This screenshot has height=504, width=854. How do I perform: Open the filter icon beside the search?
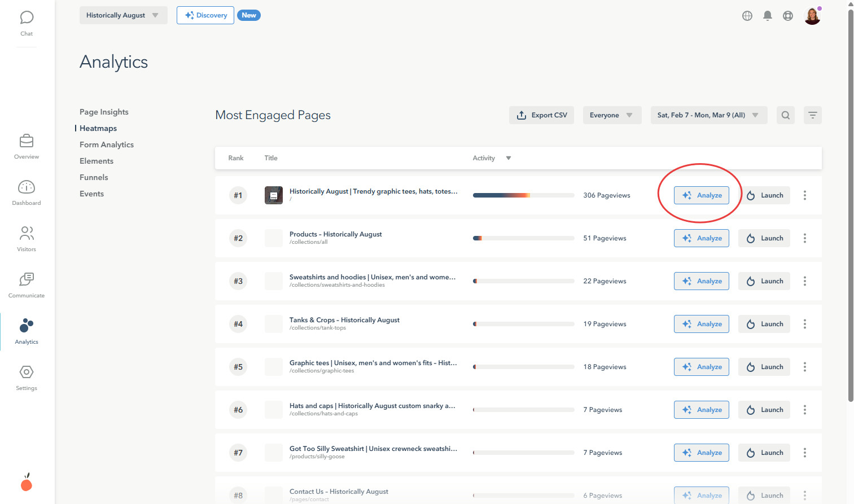click(812, 115)
